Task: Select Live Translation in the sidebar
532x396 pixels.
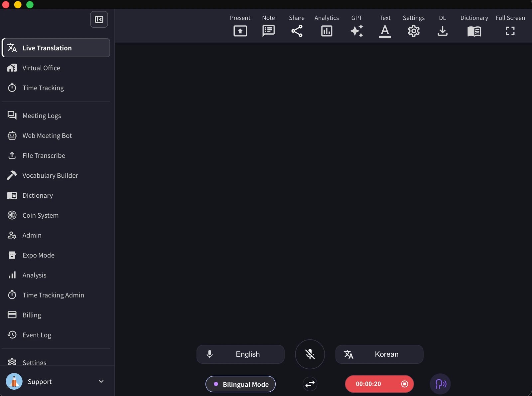Action: (56, 48)
